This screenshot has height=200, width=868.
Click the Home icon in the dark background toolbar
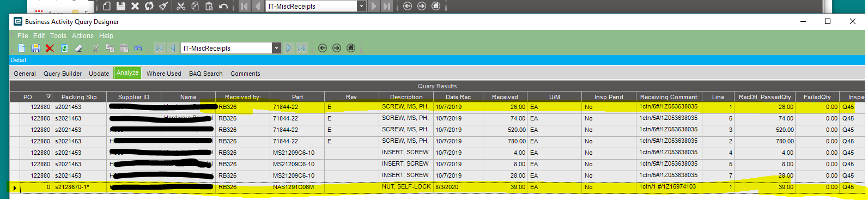pos(436,6)
